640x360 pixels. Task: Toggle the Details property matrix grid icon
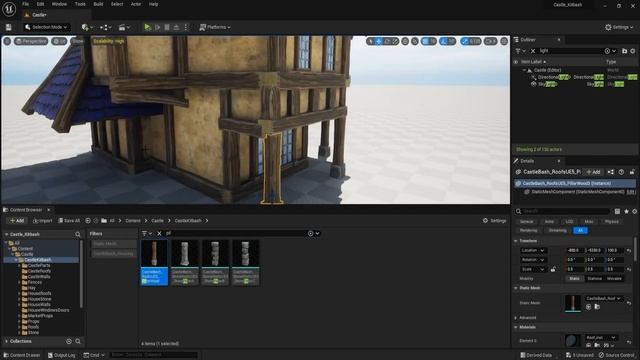tap(617, 211)
